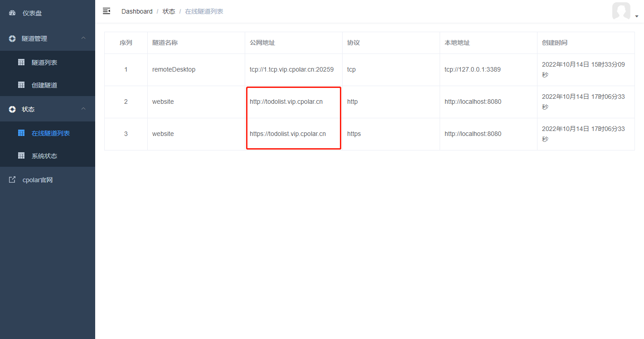
Task: Open the https://todolist.vip.cpolar.cn link
Action: 287,134
